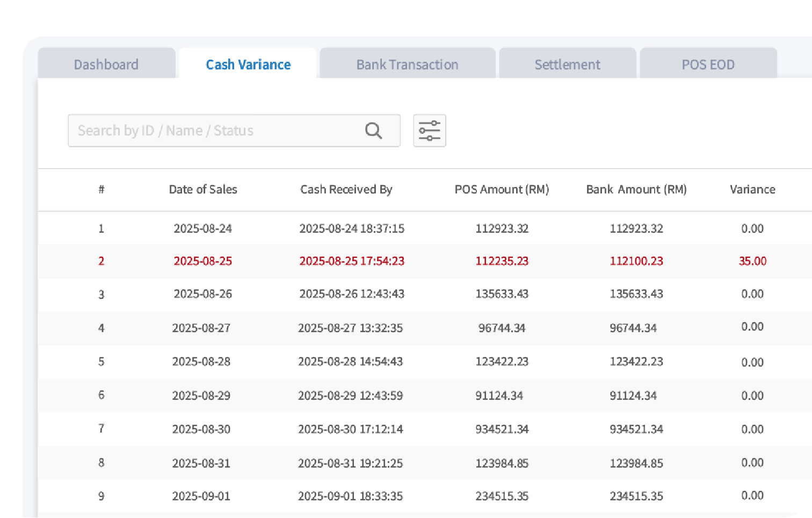This screenshot has height=518, width=812.
Task: Click the bank amount 112100.23 cell
Action: [636, 261]
